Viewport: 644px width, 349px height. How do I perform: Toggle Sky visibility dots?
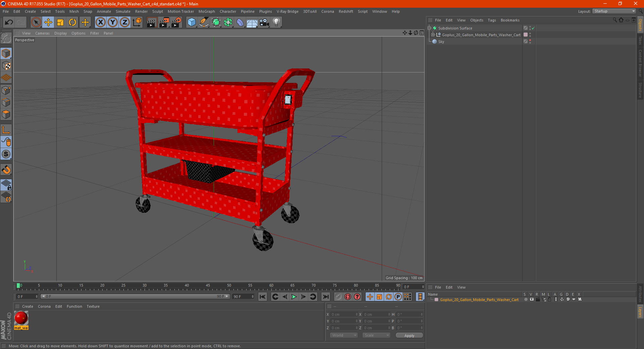[x=530, y=42]
